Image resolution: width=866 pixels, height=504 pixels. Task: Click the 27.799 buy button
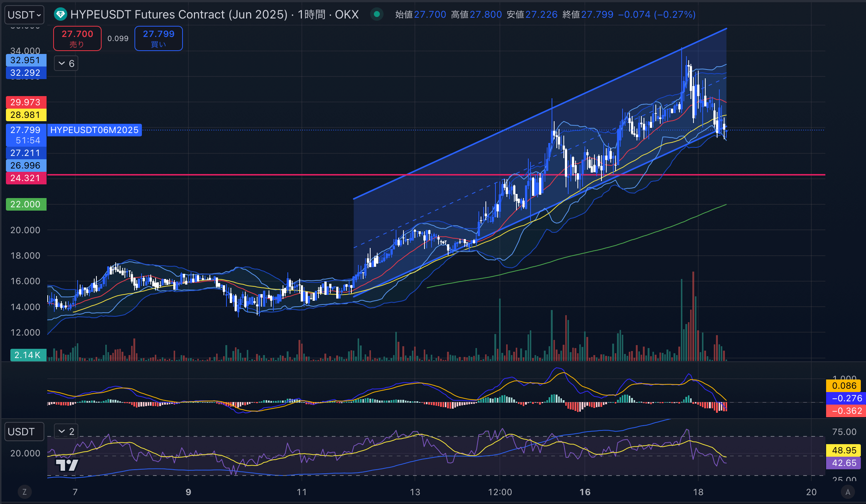(158, 38)
